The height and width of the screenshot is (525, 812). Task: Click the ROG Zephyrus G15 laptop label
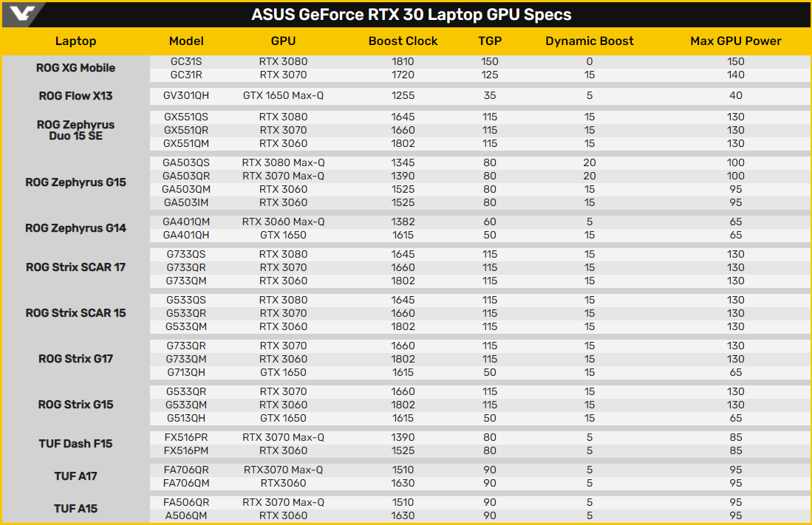pyautogui.click(x=75, y=182)
